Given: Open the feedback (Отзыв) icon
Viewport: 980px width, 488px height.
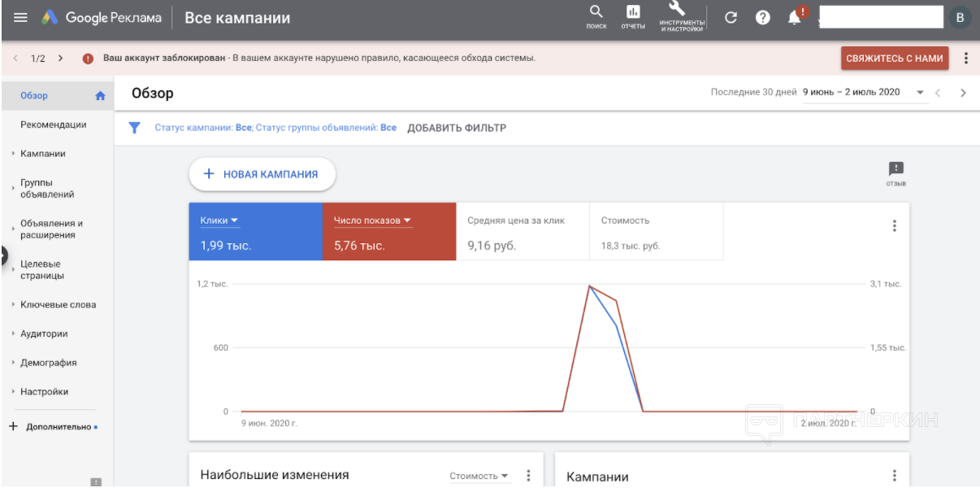Looking at the screenshot, I should pos(896,173).
